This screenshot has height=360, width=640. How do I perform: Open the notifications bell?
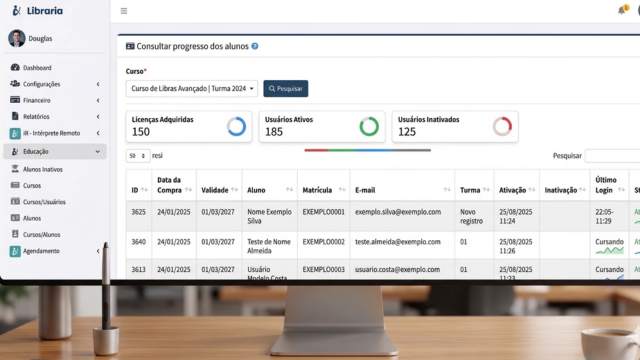coord(622,10)
